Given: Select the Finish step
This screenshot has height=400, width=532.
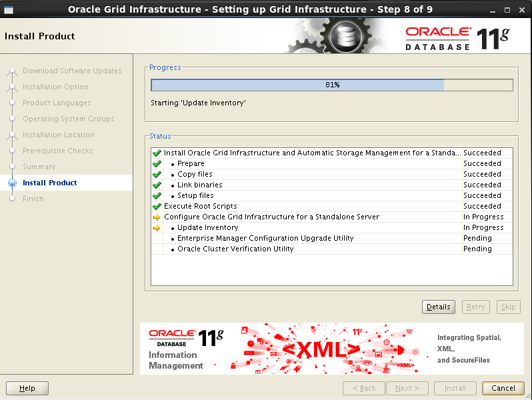Looking at the screenshot, I should coord(33,199).
